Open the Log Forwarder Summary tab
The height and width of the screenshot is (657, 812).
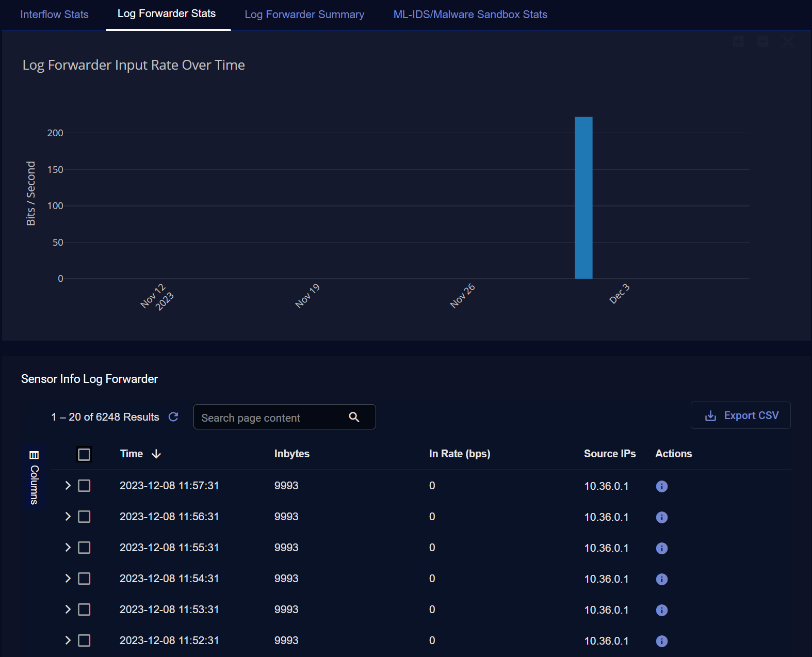pyautogui.click(x=304, y=14)
